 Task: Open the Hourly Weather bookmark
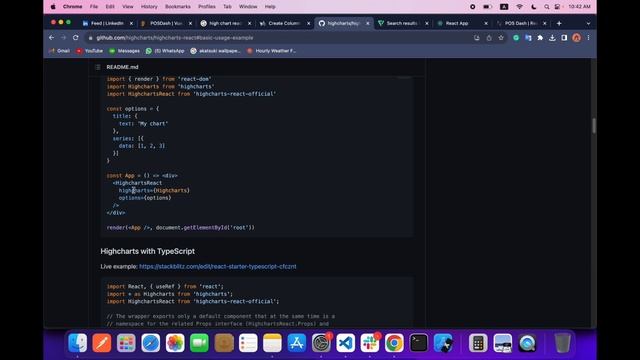271,51
